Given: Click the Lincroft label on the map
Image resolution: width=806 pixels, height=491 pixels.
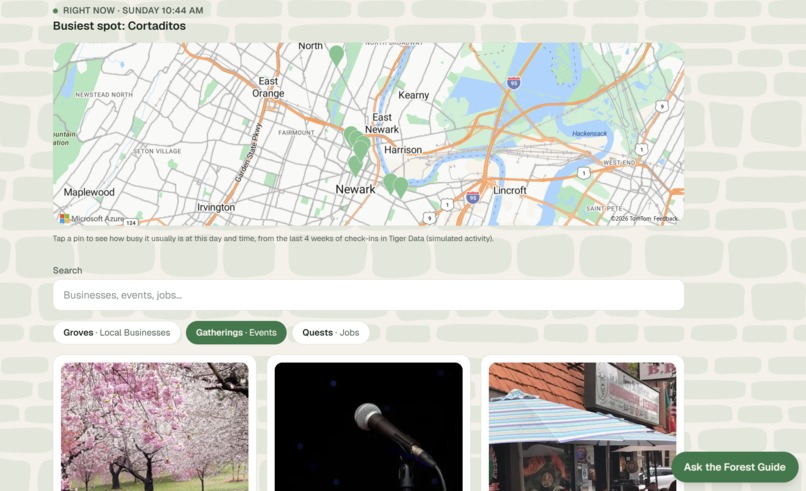Looking at the screenshot, I should coord(509,190).
